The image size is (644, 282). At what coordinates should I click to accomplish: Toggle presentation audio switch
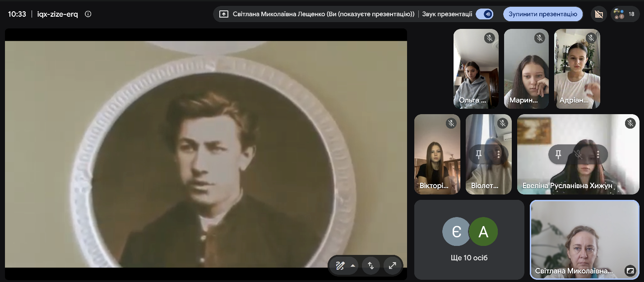484,14
